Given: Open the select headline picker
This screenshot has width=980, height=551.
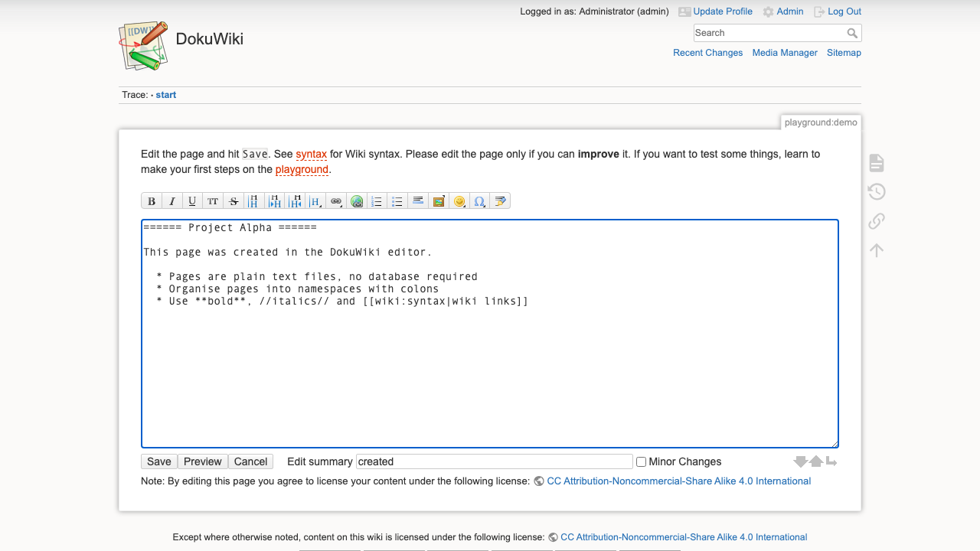Looking at the screenshot, I should click(315, 201).
